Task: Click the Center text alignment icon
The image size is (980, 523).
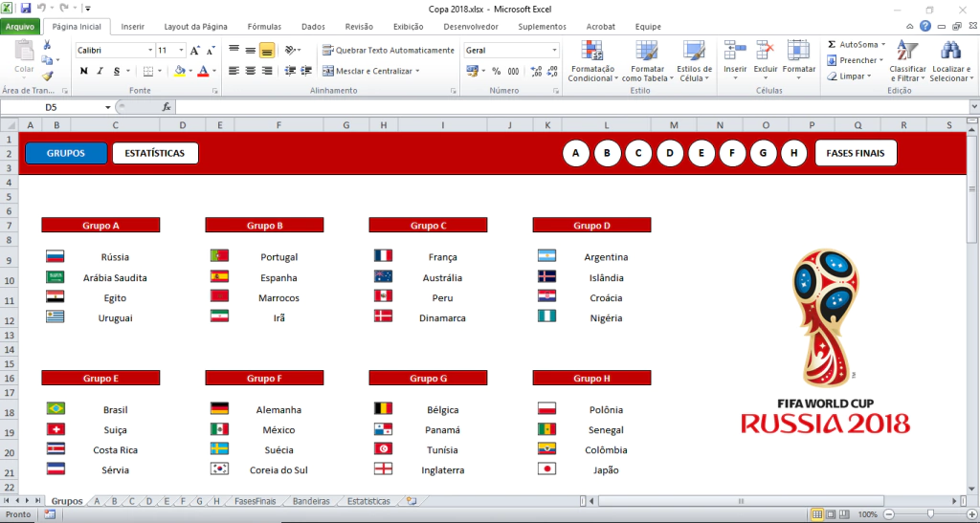Action: pos(251,71)
